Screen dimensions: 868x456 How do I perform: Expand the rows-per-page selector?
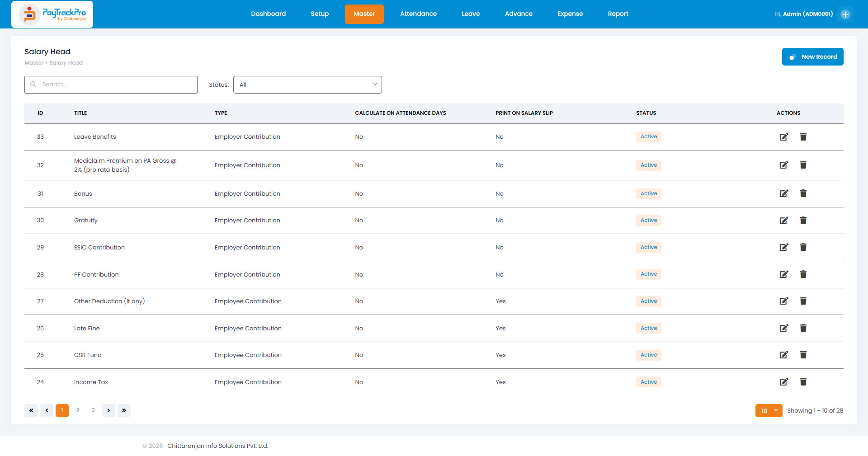point(769,410)
